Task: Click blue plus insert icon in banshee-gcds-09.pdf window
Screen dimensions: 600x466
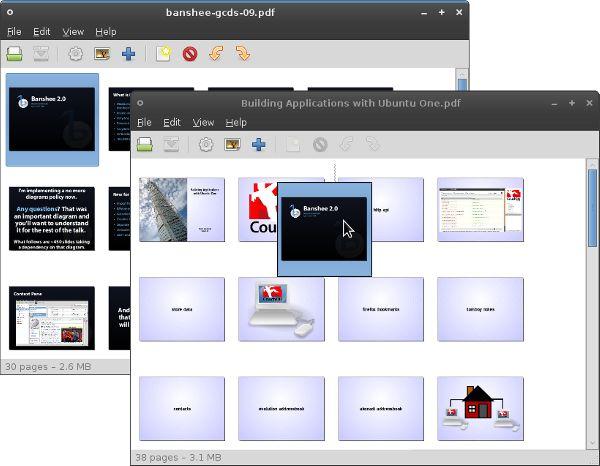Action: 128,54
